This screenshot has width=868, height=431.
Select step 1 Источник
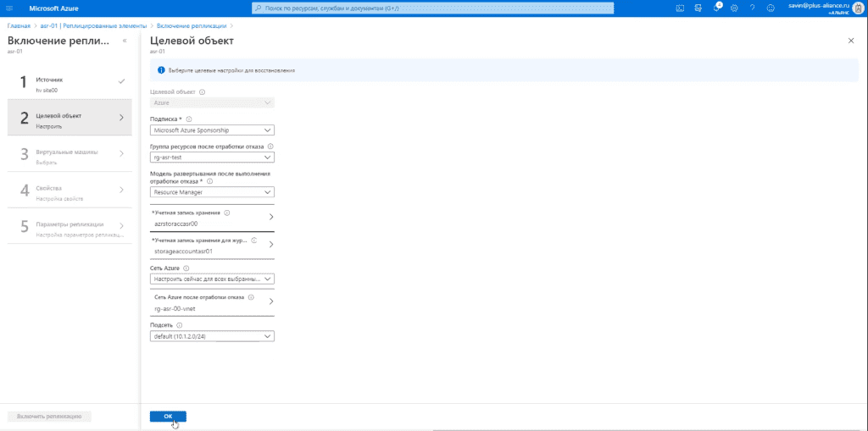(x=70, y=82)
